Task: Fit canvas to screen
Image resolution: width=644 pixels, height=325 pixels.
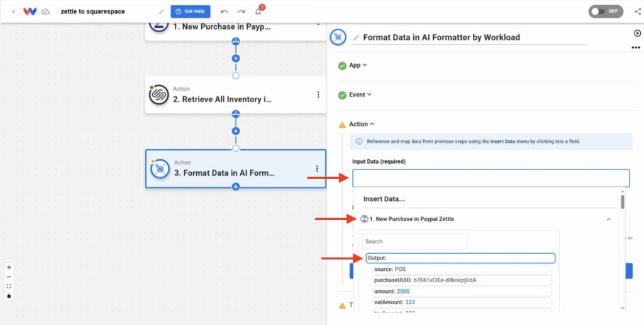Action: tap(9, 287)
